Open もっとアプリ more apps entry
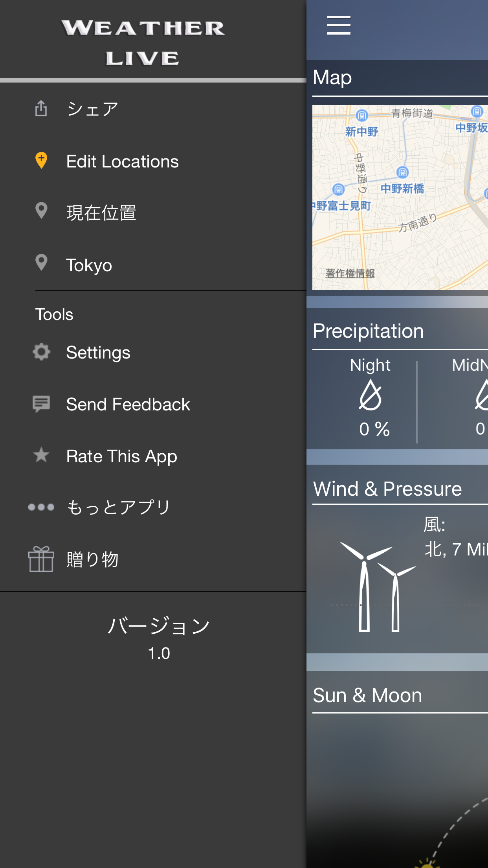The height and width of the screenshot is (868, 488). [119, 508]
